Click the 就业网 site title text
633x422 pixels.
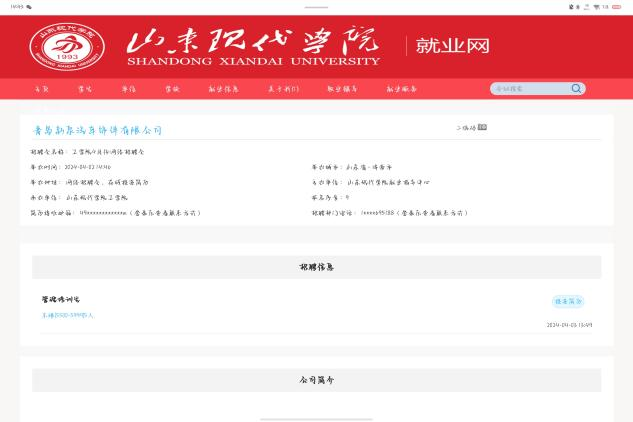(452, 46)
